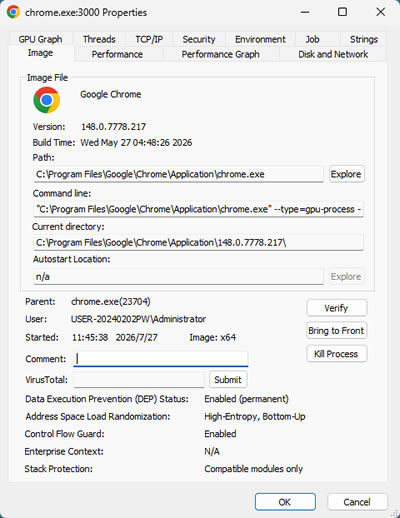Show the Performance Graph tab
400x518 pixels.
pyautogui.click(x=220, y=54)
